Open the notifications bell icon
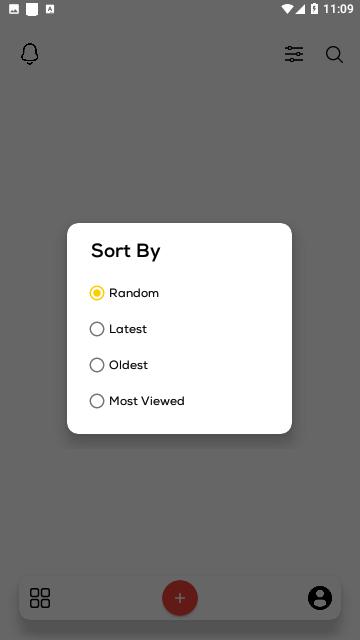This screenshot has height=640, width=360. pyautogui.click(x=29, y=54)
